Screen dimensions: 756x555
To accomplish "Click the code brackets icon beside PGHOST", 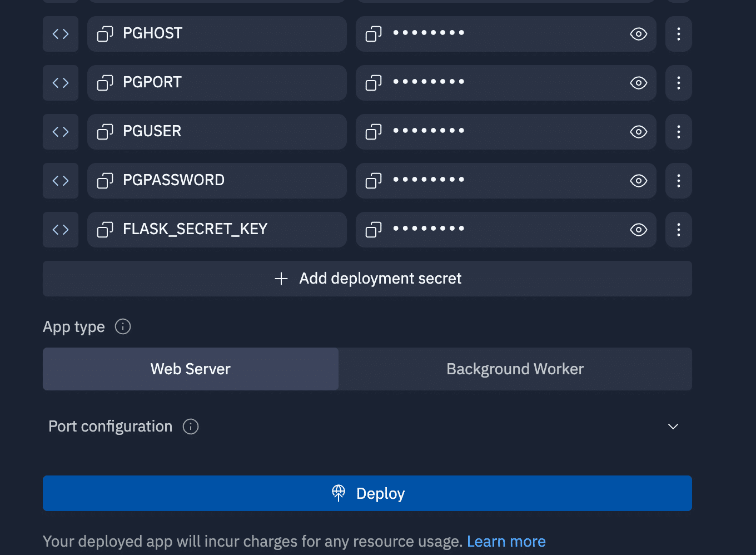I will coord(61,34).
